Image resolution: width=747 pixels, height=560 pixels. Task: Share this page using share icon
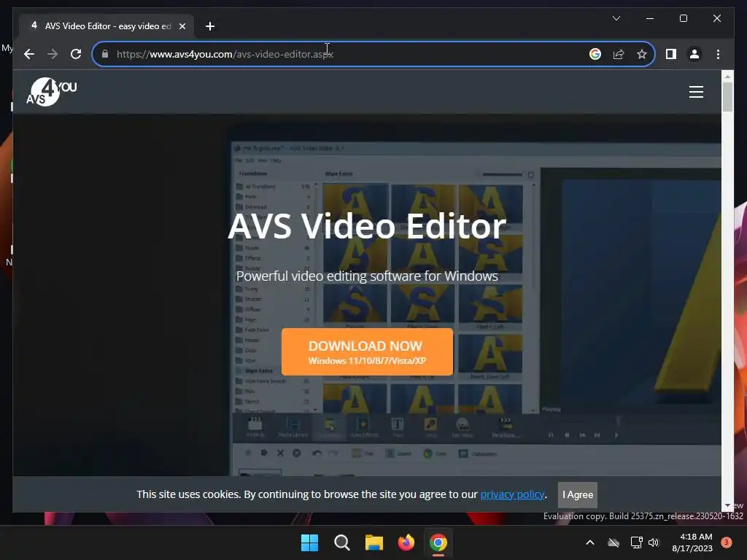point(619,54)
